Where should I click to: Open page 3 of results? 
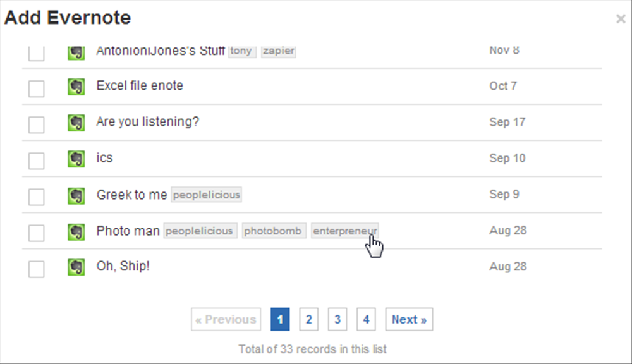click(x=337, y=319)
